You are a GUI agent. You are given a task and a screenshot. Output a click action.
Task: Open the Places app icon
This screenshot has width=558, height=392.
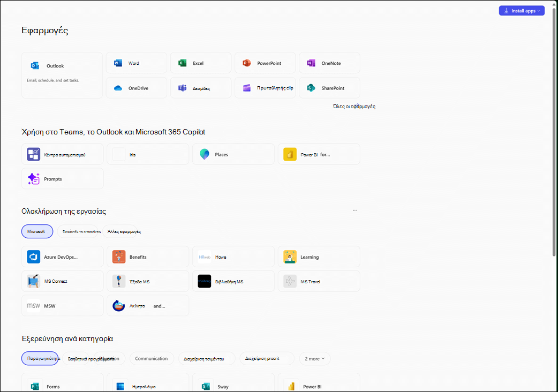click(x=204, y=154)
